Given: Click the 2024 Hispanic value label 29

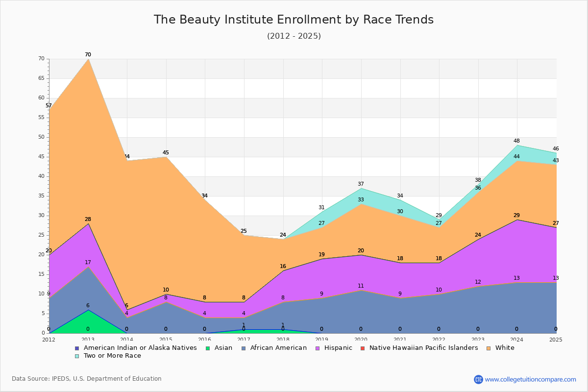Looking at the screenshot, I should tap(516, 216).
